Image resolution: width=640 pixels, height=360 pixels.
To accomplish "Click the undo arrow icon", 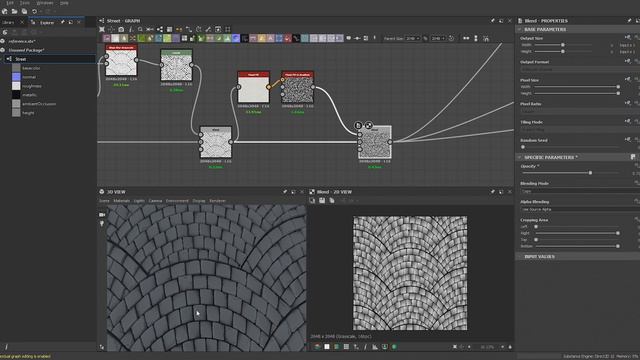I will [x=35, y=11].
